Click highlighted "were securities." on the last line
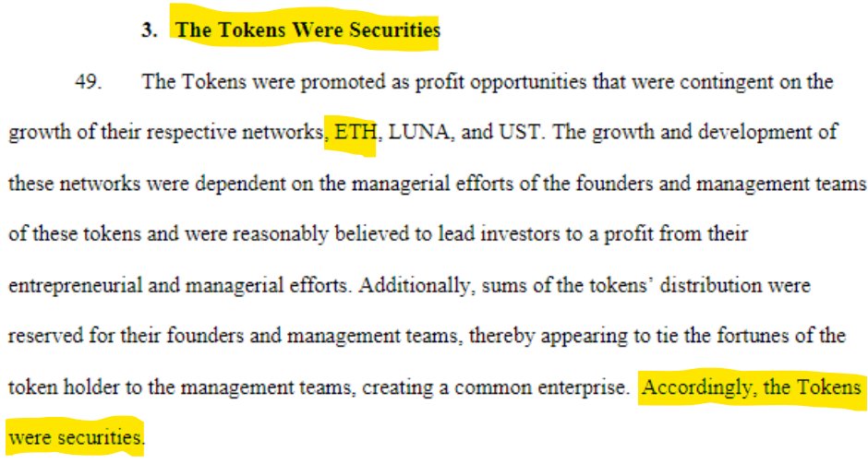The image size is (868, 476). (x=76, y=437)
